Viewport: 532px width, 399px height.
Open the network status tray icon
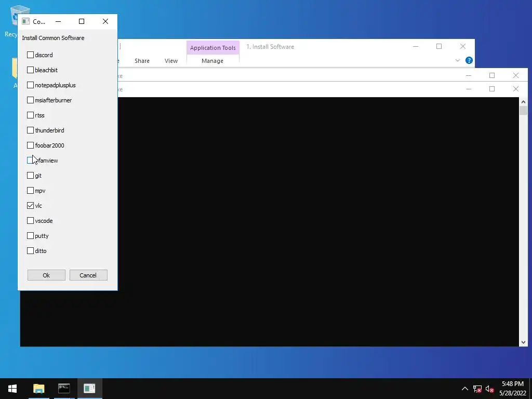(477, 389)
